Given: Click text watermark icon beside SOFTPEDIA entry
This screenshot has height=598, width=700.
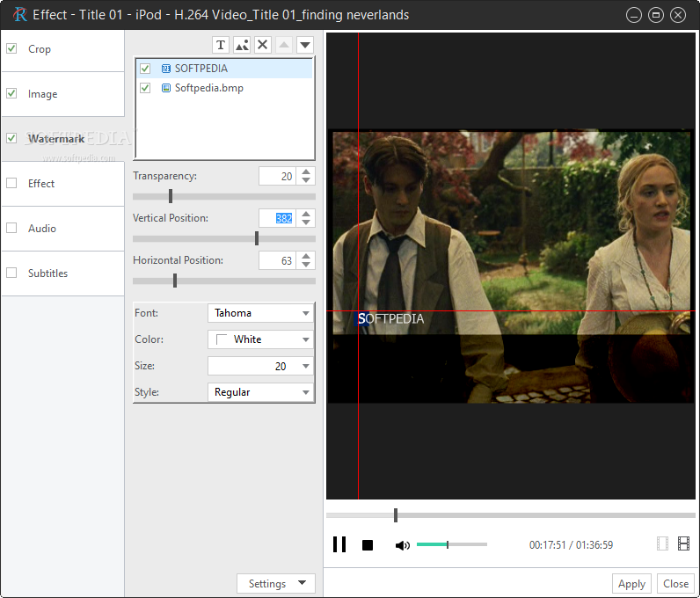Looking at the screenshot, I should click(166, 69).
